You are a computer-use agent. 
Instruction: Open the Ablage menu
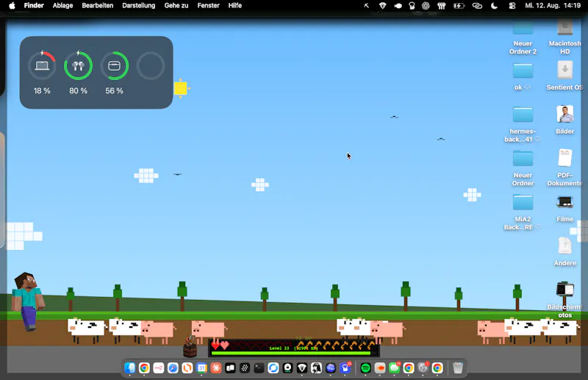pyautogui.click(x=62, y=6)
